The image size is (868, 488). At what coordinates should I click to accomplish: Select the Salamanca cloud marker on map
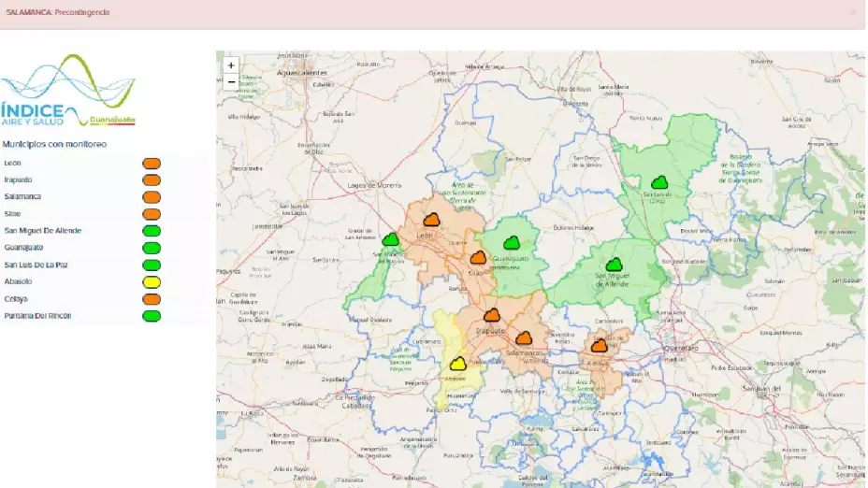(524, 337)
